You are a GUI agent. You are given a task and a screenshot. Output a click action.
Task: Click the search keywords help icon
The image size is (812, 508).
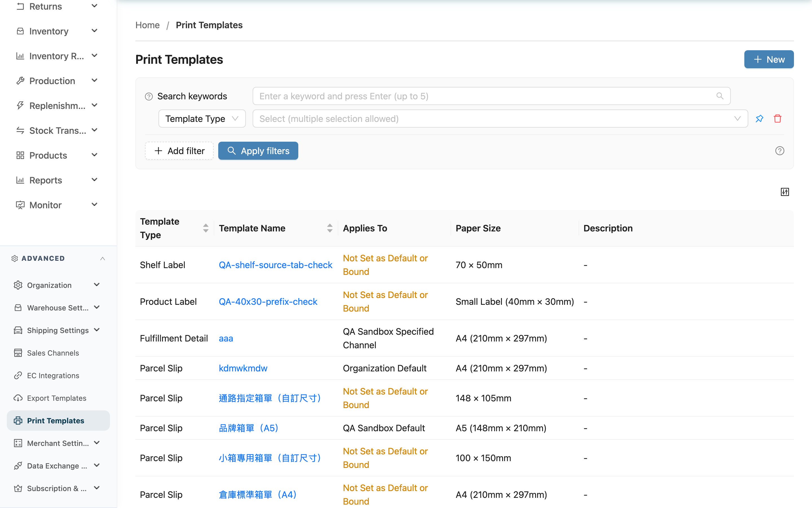(x=149, y=97)
